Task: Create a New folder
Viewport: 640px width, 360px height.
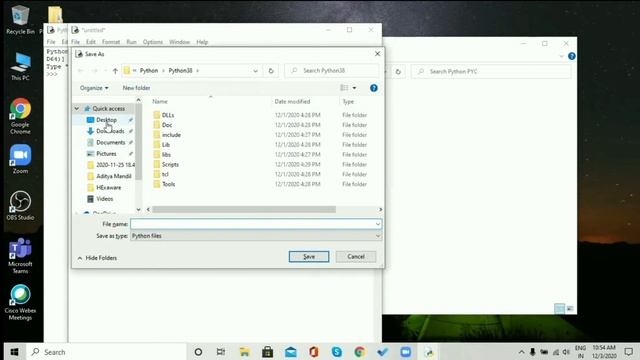Action: click(x=136, y=88)
